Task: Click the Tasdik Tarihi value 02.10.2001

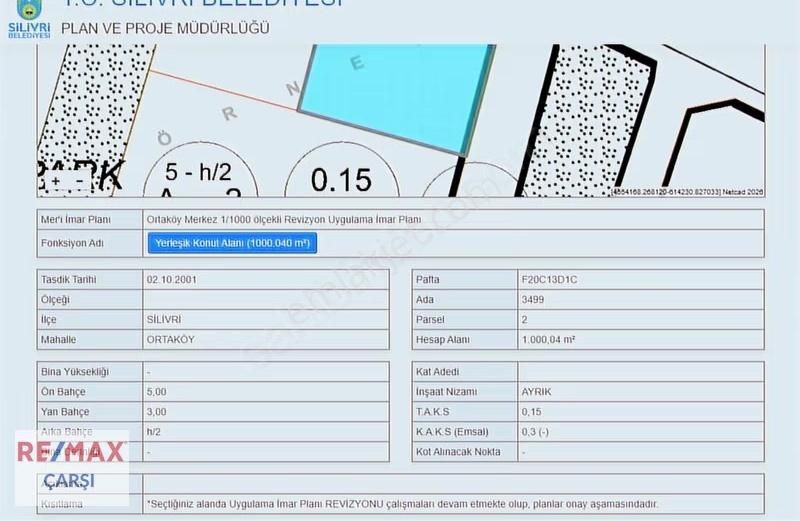Action: tap(171, 280)
